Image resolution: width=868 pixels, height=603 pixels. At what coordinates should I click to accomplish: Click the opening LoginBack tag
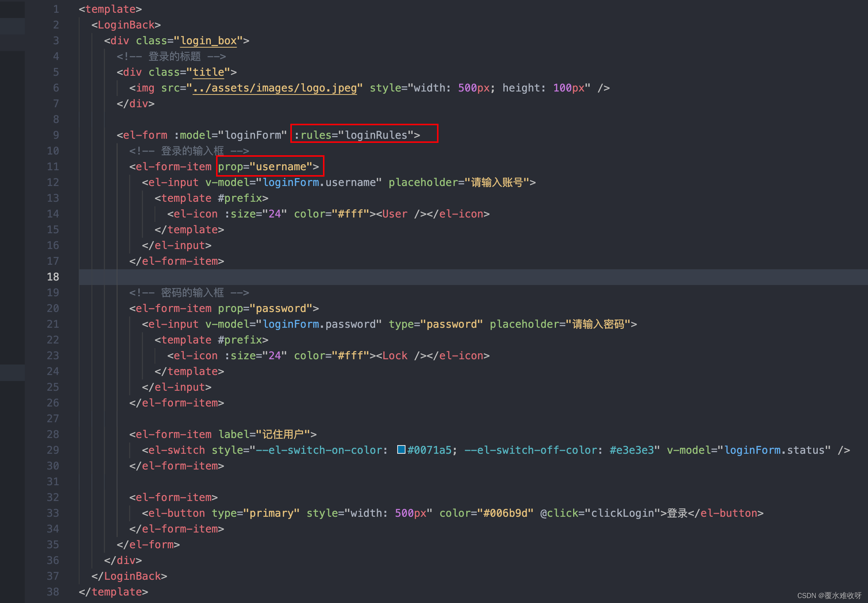[x=126, y=25]
